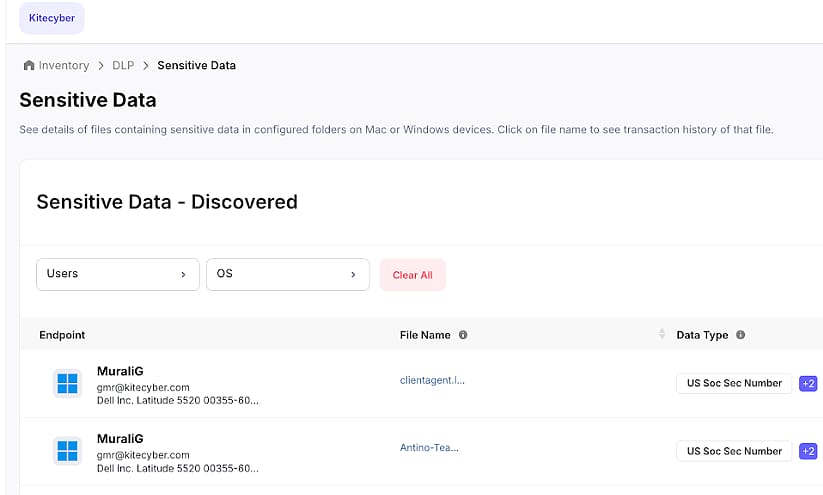Viewport: 823px width, 495px height.
Task: Open the Users filter dropdown
Action: [x=118, y=274]
